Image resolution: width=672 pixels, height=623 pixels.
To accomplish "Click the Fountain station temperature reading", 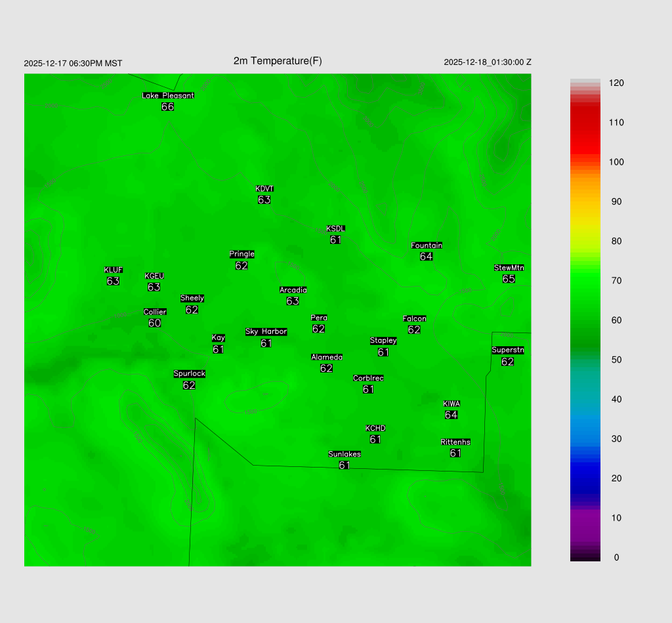I will click(427, 256).
